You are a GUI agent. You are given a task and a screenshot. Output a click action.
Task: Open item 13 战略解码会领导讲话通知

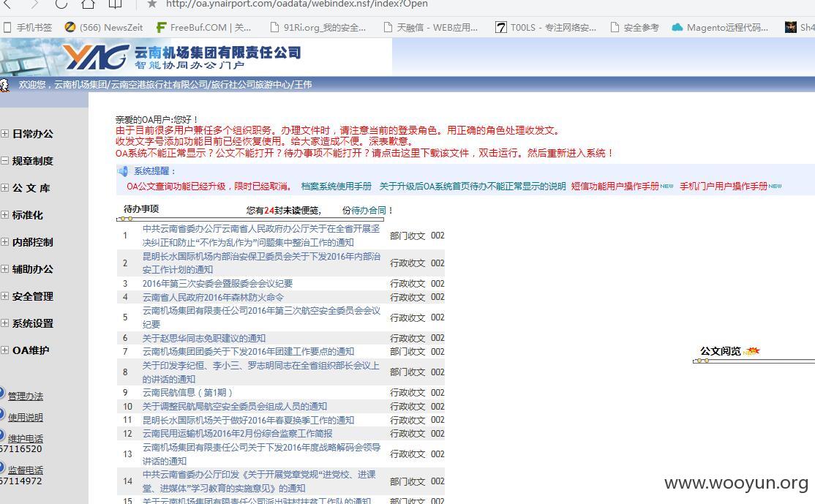[261, 454]
